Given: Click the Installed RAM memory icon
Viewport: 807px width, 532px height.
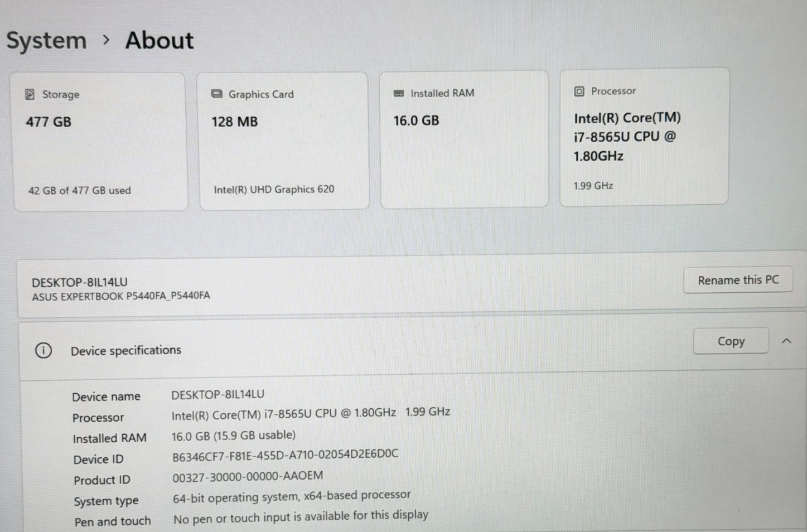Looking at the screenshot, I should (399, 93).
